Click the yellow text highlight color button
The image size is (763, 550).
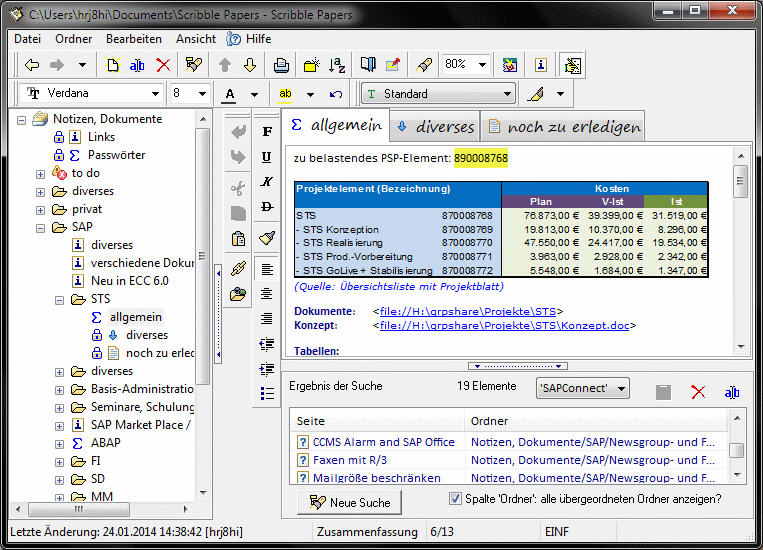[286, 94]
